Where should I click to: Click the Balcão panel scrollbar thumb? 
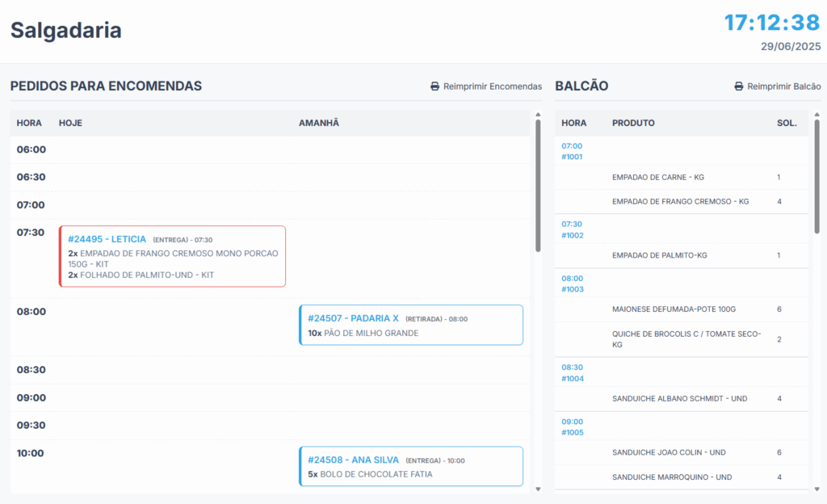coord(817,176)
